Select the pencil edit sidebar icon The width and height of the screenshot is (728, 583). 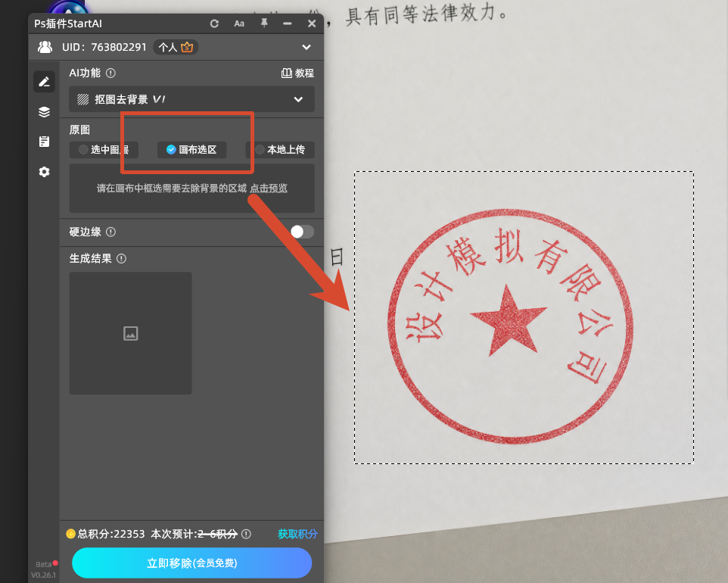pos(44,82)
